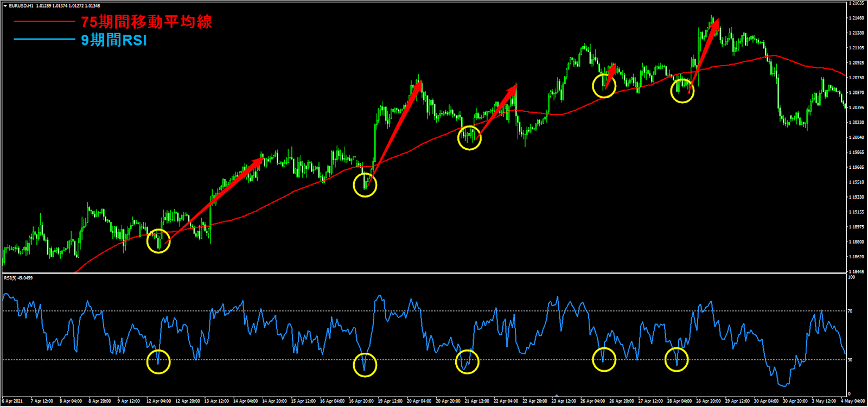Click the EURUSD,H1 chart title text
This screenshot has height=407, width=868.
pos(22,6)
